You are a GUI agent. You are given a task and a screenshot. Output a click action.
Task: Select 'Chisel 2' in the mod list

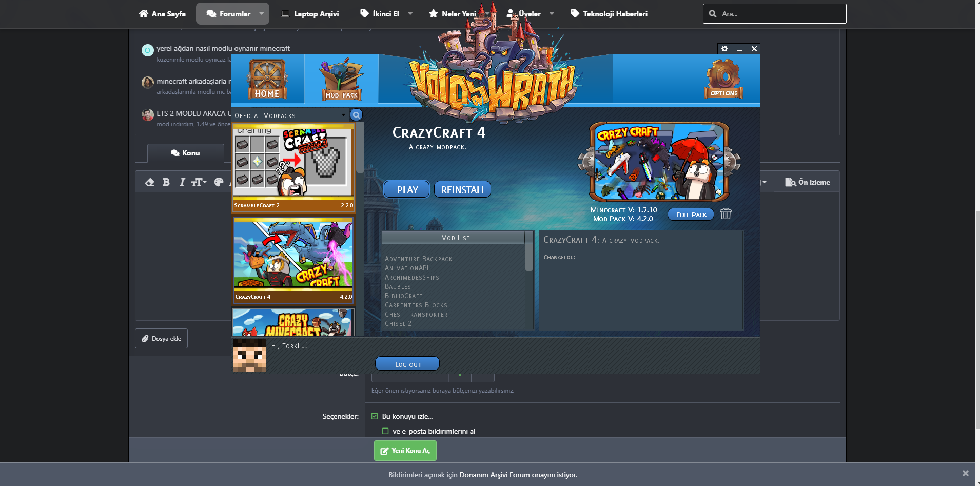[x=398, y=324]
